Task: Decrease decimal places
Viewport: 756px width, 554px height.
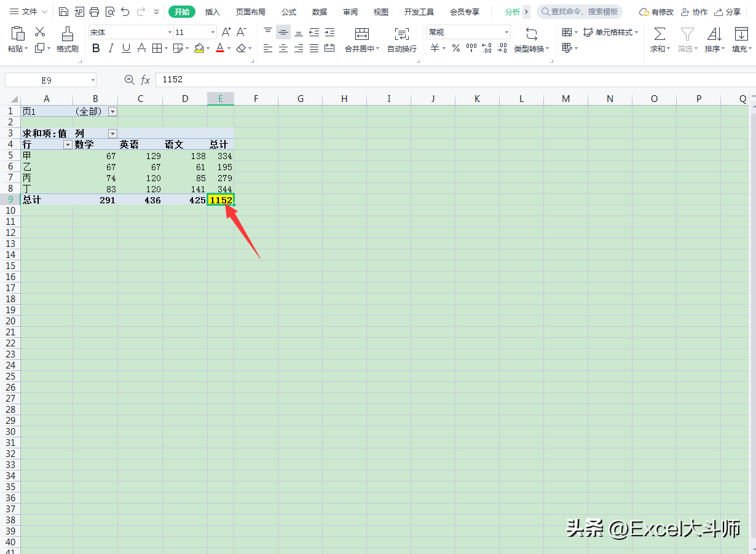Action: (x=502, y=48)
